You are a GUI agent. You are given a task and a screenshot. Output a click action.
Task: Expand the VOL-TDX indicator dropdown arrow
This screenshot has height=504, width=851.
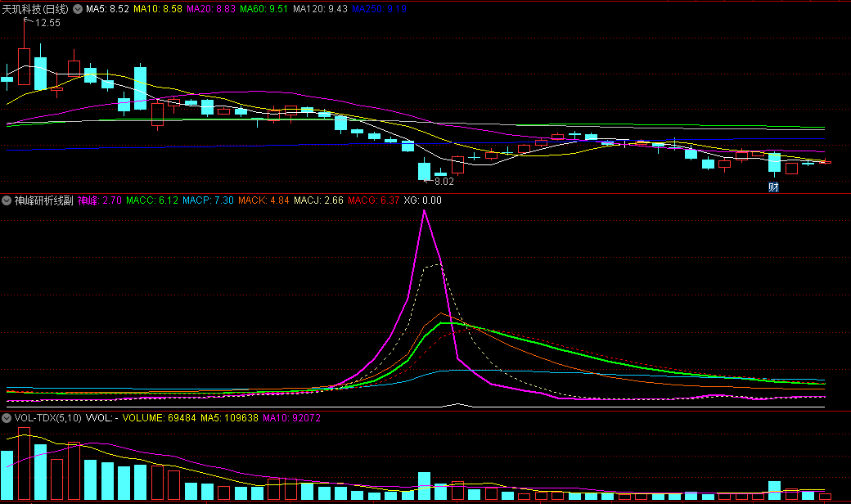point(7,418)
